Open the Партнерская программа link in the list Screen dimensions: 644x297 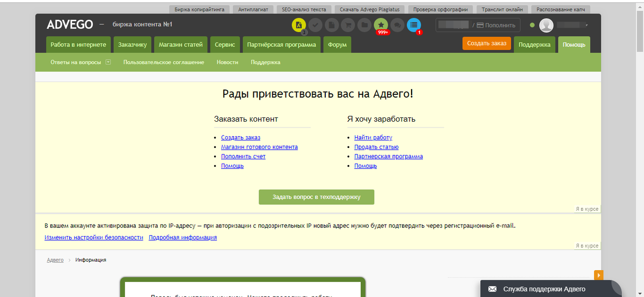tap(389, 157)
